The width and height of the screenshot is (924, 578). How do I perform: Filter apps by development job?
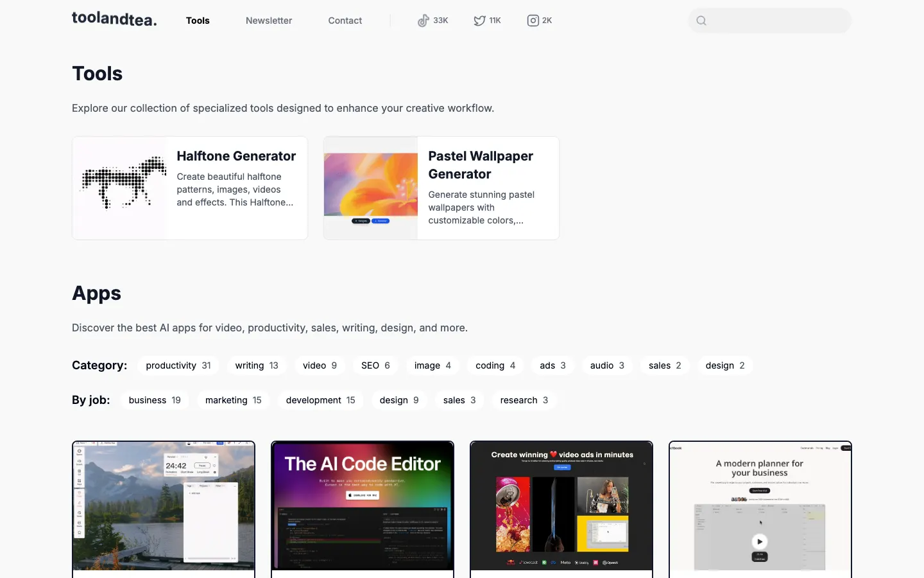(320, 400)
